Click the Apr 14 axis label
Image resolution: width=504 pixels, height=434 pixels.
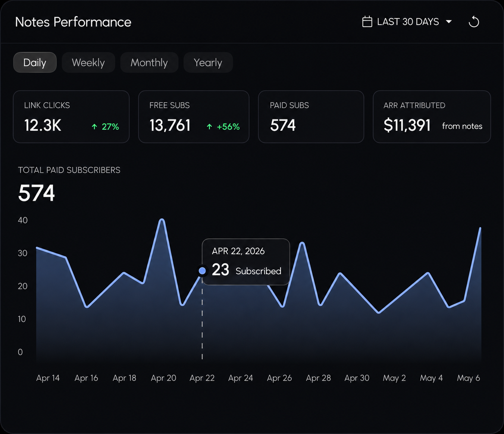tap(48, 378)
